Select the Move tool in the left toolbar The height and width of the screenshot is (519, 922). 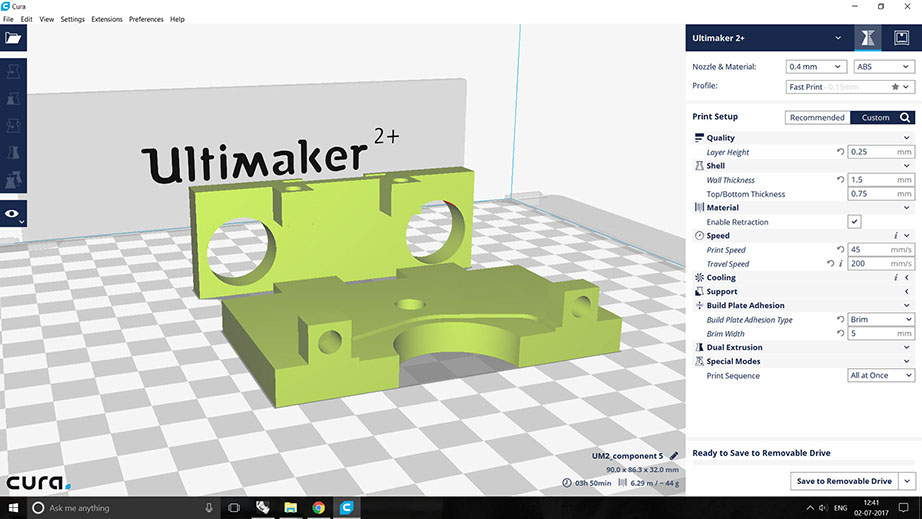(x=13, y=72)
